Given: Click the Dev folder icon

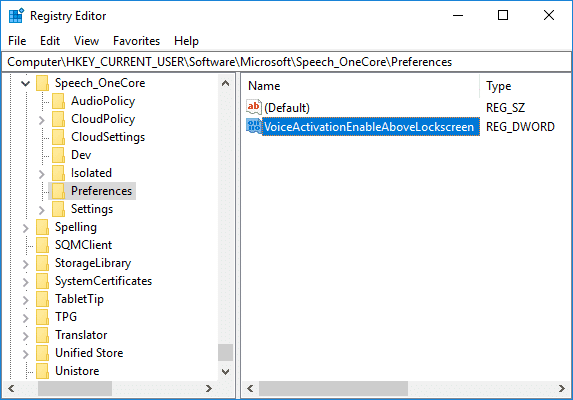Looking at the screenshot, I should tap(58, 155).
